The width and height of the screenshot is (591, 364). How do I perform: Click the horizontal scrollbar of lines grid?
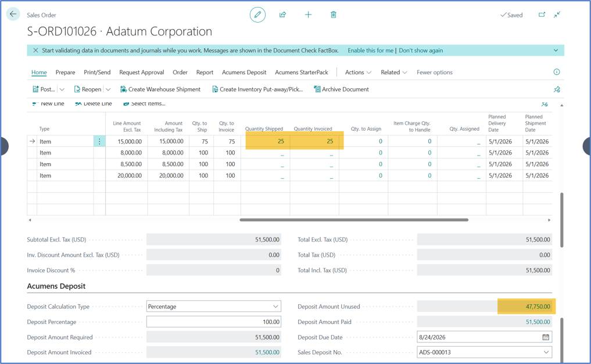[x=354, y=220]
